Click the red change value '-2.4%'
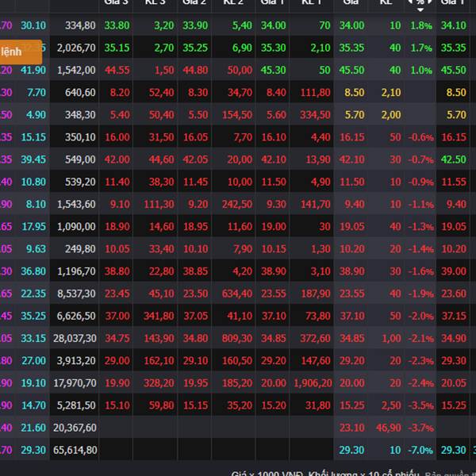Screen dimensions: 476x476 (x=420, y=383)
